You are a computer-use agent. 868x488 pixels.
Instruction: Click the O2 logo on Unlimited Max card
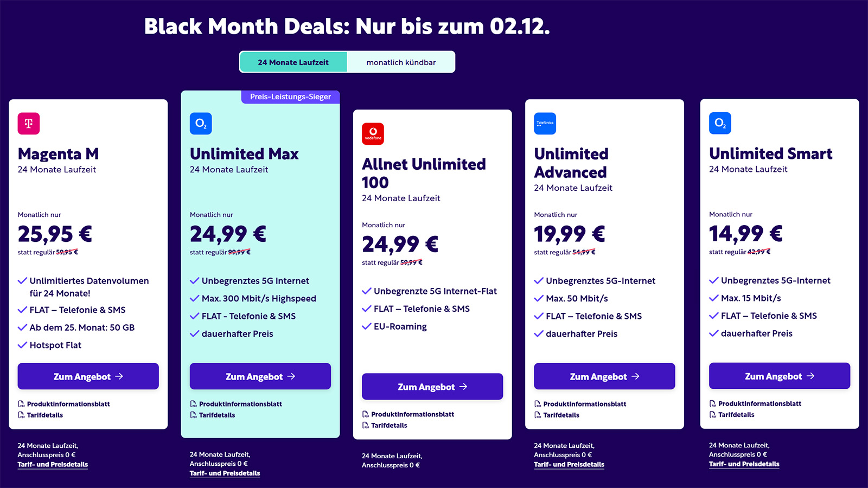201,124
